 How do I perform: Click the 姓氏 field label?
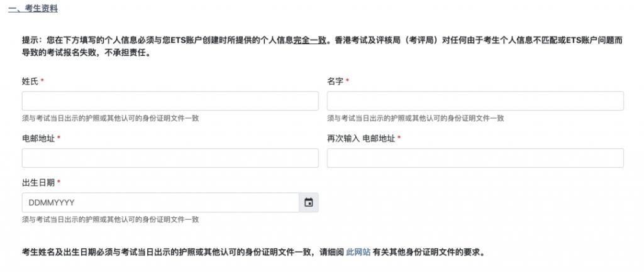coord(30,82)
